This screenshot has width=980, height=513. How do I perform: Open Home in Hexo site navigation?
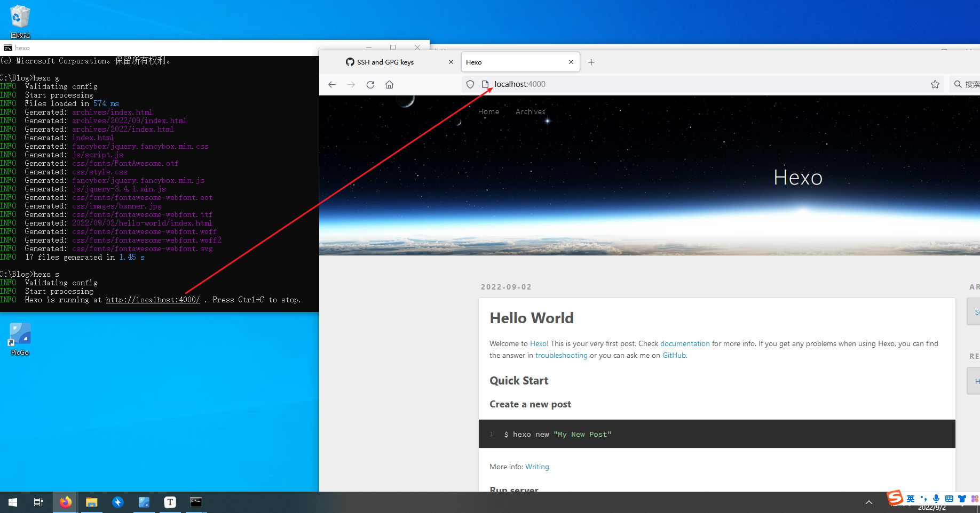[x=488, y=111]
